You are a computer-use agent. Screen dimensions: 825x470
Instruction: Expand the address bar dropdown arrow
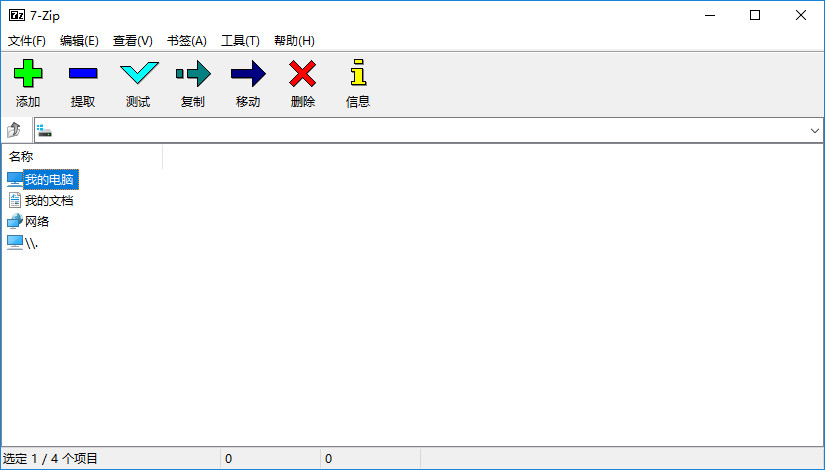pyautogui.click(x=814, y=131)
